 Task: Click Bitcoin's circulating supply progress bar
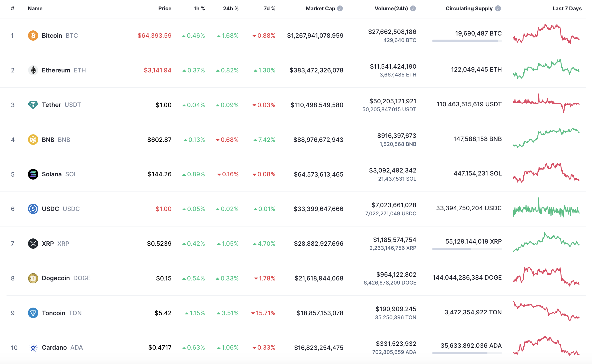click(x=467, y=41)
